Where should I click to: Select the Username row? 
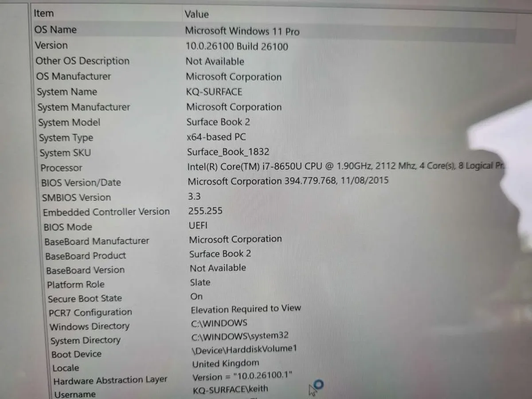click(x=74, y=394)
